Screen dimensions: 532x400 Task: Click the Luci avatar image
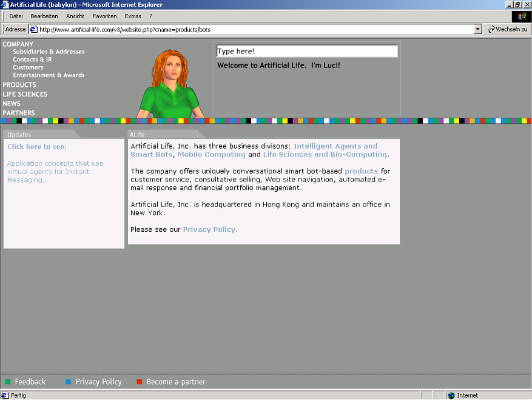170,84
